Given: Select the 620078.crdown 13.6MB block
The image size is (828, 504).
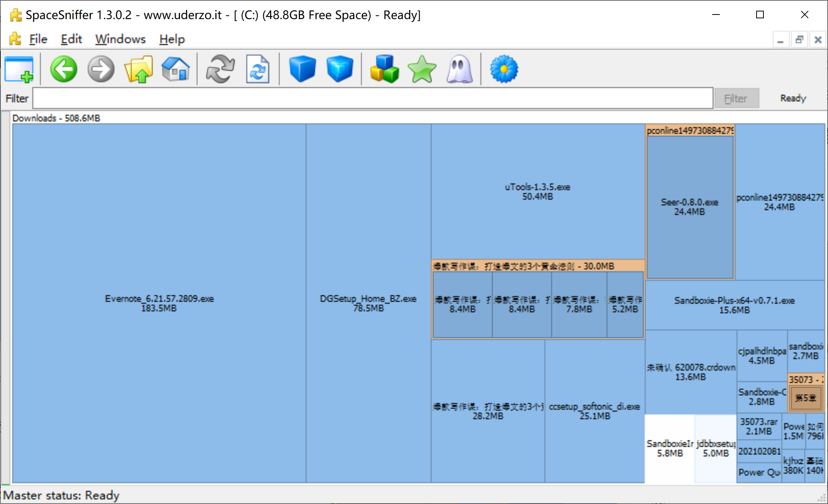Looking at the screenshot, I should (691, 372).
